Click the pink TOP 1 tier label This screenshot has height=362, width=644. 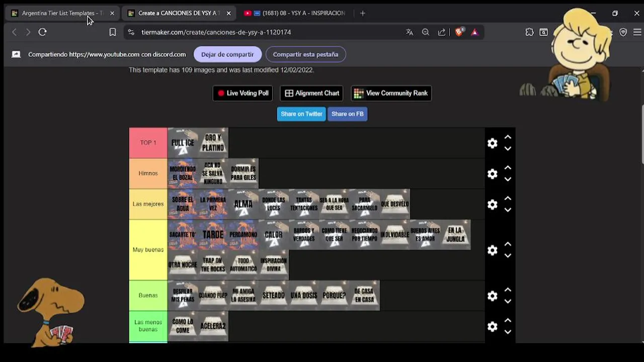click(148, 143)
